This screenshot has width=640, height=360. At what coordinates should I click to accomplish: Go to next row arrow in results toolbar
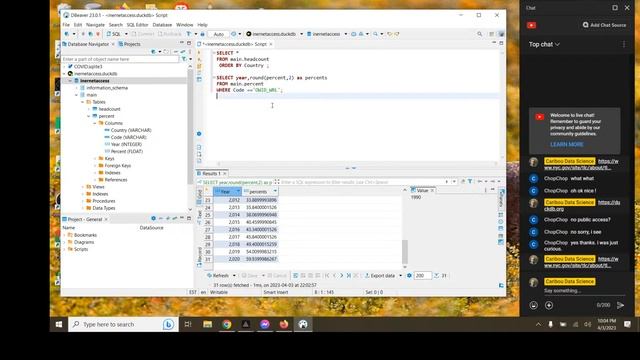tap(341, 276)
